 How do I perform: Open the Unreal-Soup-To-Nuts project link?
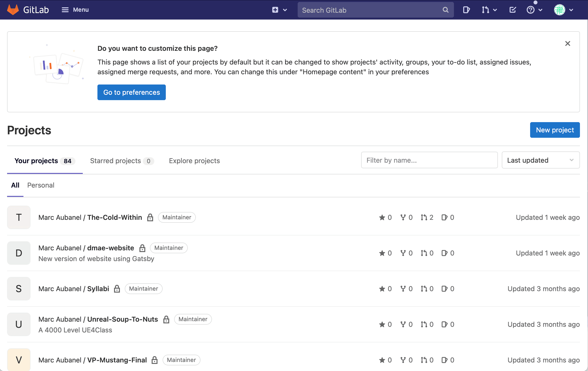[98, 319]
